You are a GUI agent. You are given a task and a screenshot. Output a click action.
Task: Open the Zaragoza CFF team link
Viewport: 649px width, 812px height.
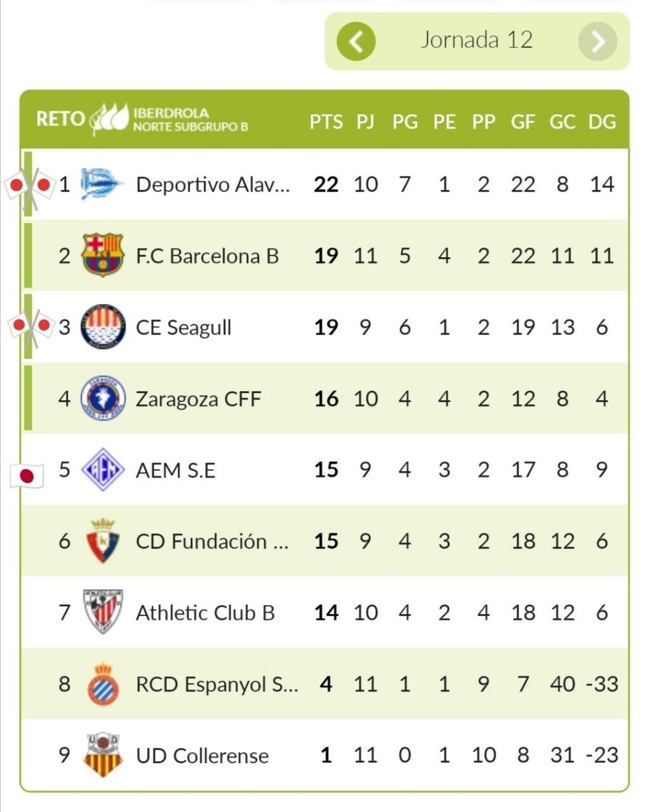coord(198,399)
